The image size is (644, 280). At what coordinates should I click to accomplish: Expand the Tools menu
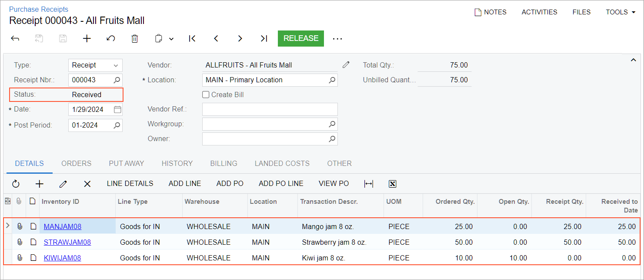coord(621,12)
